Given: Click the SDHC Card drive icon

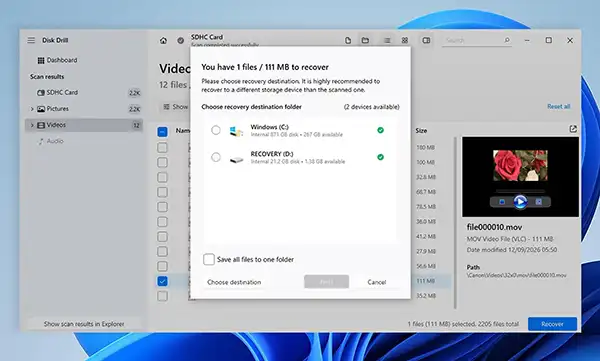Looking at the screenshot, I should pyautogui.click(x=41, y=93).
